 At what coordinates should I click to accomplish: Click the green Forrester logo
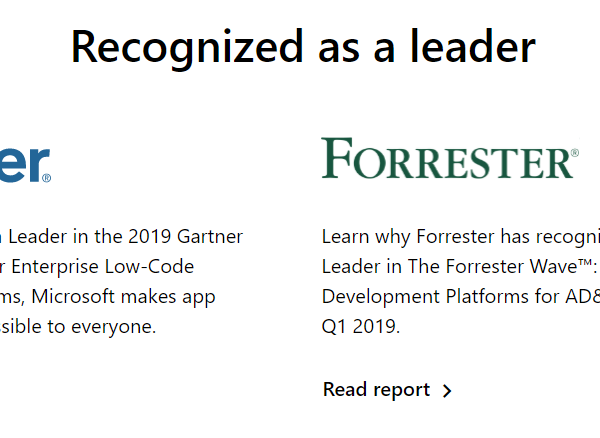coord(450,158)
